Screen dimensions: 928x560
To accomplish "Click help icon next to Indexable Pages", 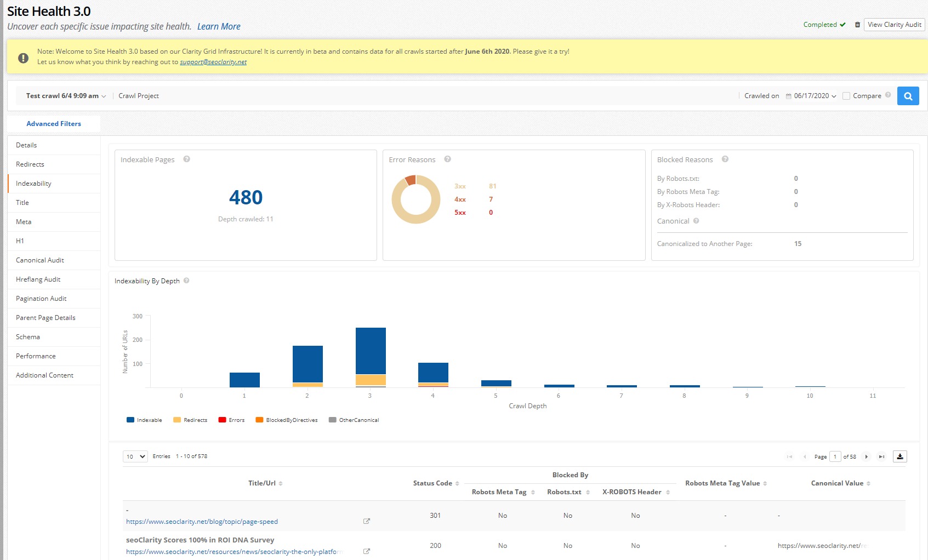I will [186, 159].
